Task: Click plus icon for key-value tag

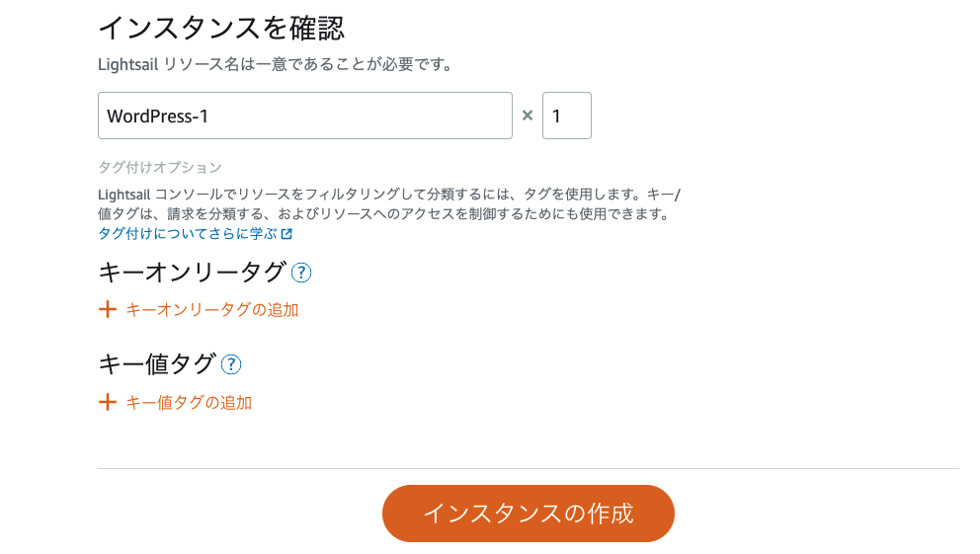Action: click(x=108, y=402)
